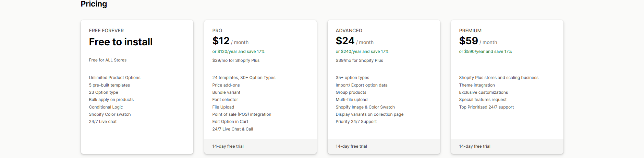Image resolution: width=644 pixels, height=158 pixels.
Task: Choose the $240/year save 17% offer
Action: coord(362,52)
